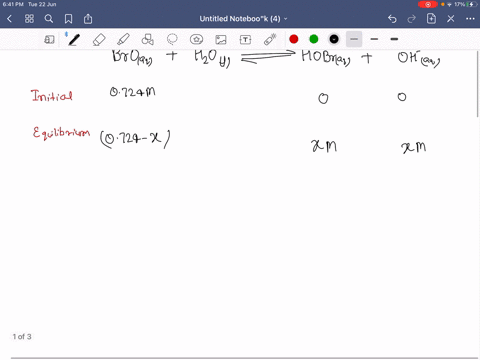Viewport: 480px width, 360px height.
Task: Select the thinnest stroke width
Action: coord(354,39)
